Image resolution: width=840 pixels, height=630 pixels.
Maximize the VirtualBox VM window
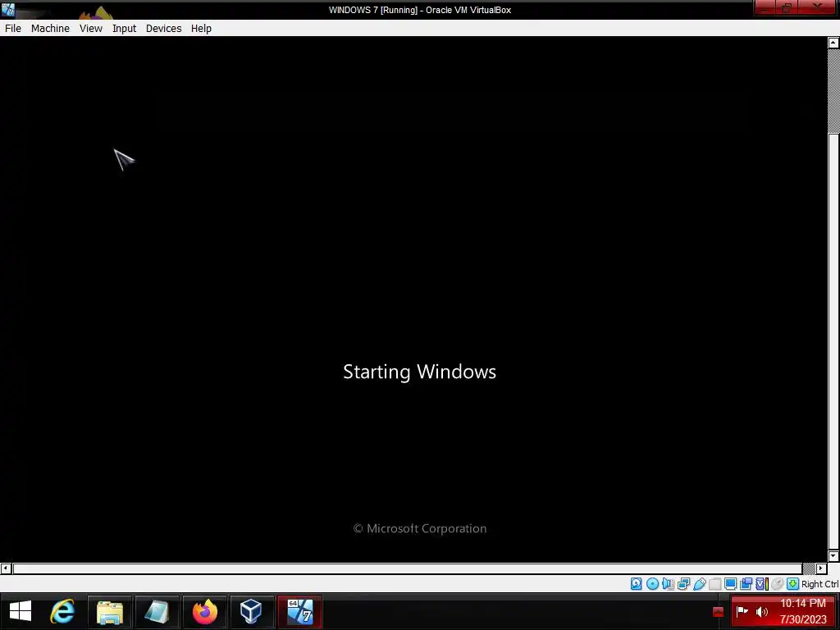point(787,8)
